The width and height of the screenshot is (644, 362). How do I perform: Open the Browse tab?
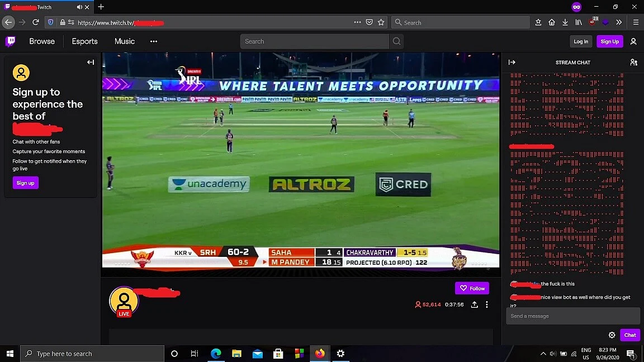[42, 41]
